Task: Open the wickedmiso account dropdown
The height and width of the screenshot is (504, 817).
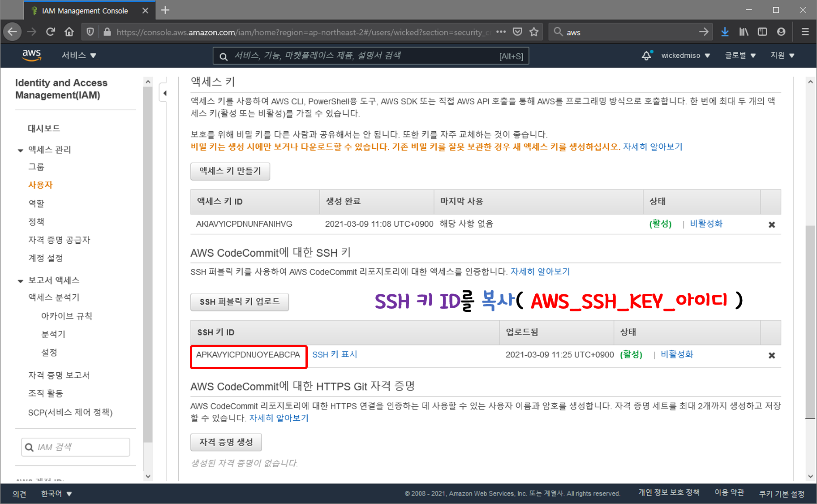Action: pos(686,56)
